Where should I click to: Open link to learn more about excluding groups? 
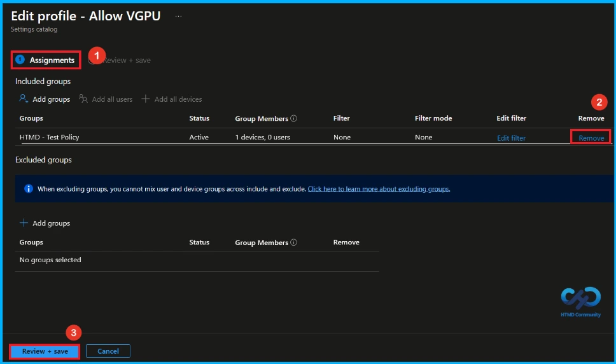coord(379,189)
